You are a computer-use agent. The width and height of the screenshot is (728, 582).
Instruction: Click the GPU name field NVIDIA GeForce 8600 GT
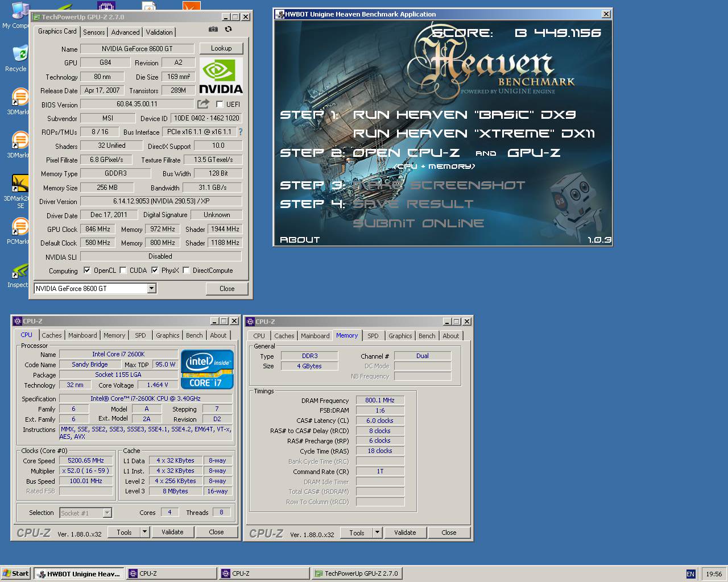[x=137, y=49]
